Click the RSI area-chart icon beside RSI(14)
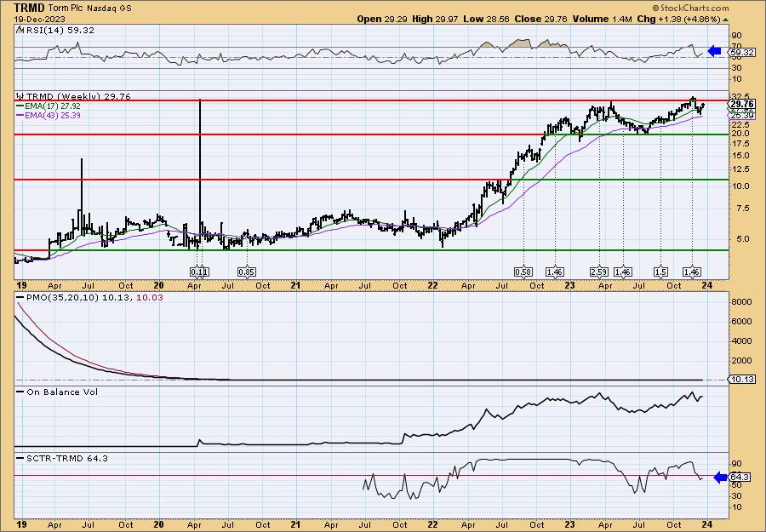Screen dimensions: 766x532 click(x=20, y=30)
